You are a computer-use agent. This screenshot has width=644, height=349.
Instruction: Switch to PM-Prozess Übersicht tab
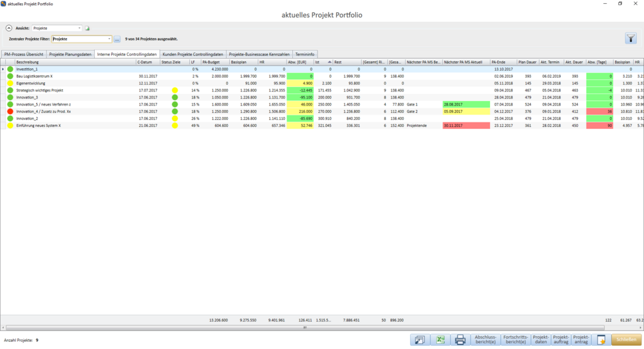(x=23, y=54)
